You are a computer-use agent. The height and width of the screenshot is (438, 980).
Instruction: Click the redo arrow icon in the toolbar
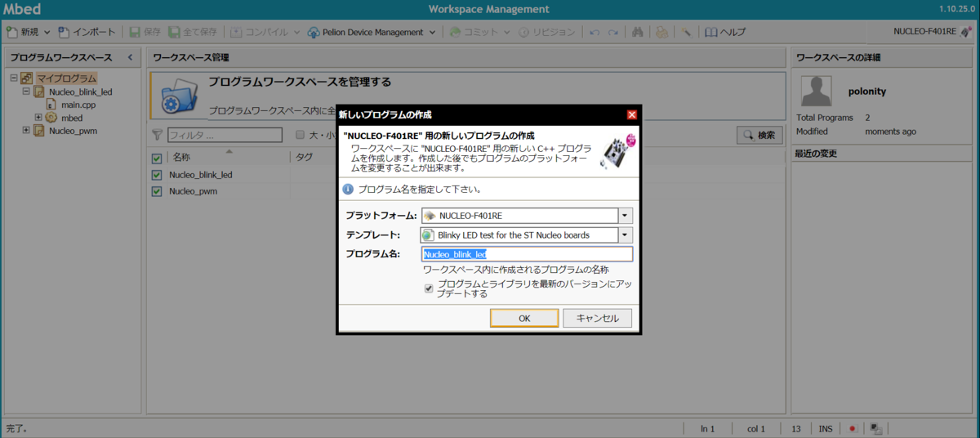pyautogui.click(x=612, y=32)
